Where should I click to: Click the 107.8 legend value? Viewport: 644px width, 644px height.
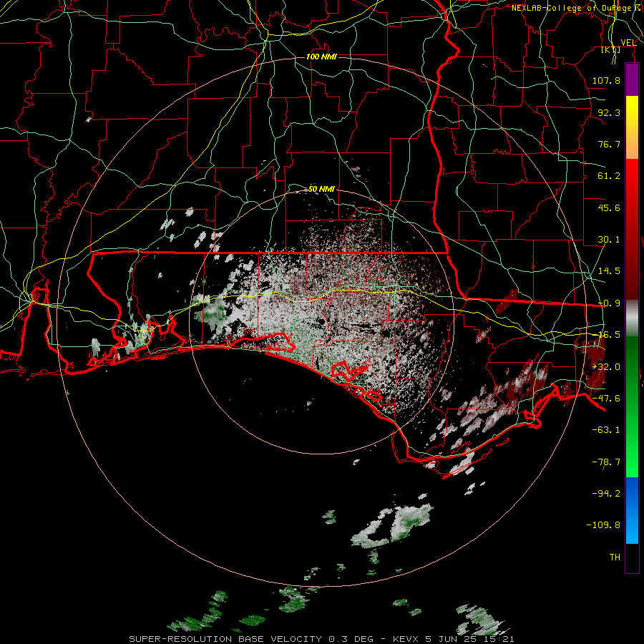[606, 80]
